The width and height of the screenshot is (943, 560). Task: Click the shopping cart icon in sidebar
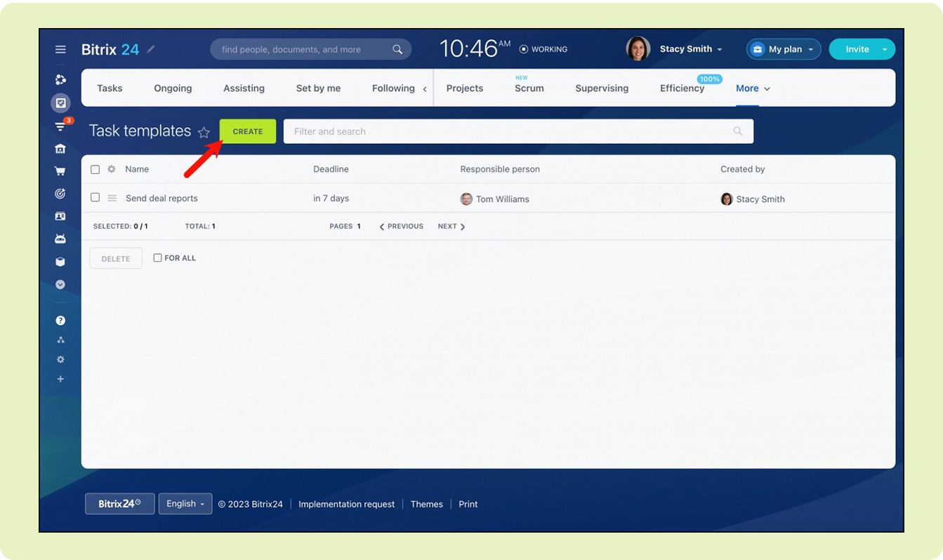coord(60,171)
